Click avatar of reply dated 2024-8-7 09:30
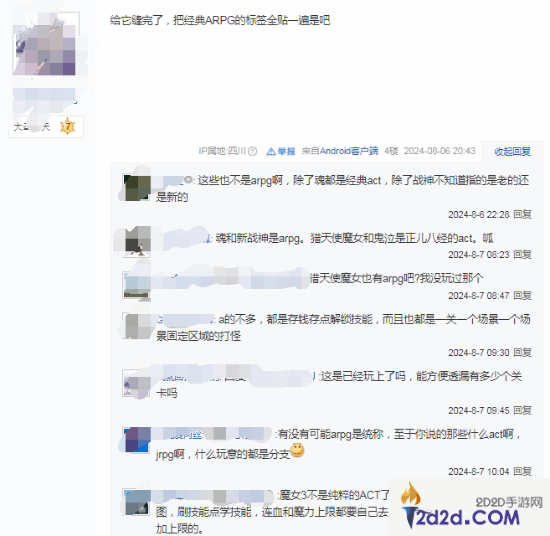Viewport: 550px width, 536px height. (x=137, y=326)
